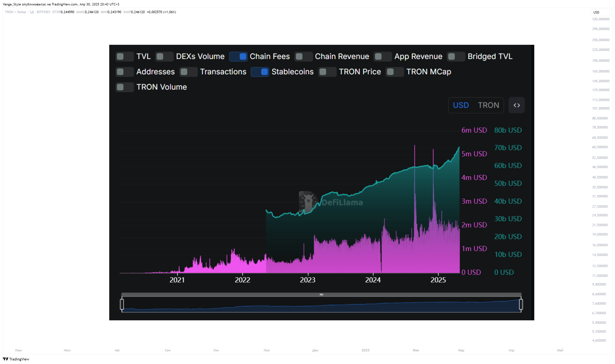Image resolution: width=615 pixels, height=364 pixels.
Task: Turn off the Chain Fees switch
Action: click(238, 57)
